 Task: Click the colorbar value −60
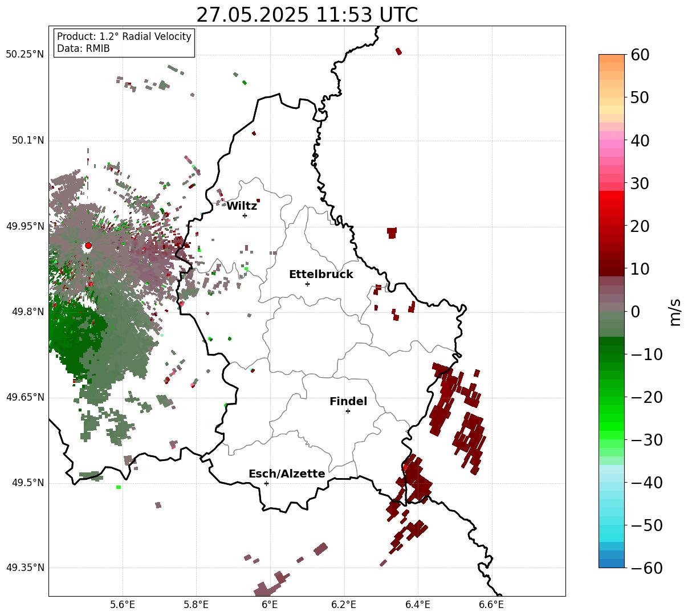click(646, 568)
